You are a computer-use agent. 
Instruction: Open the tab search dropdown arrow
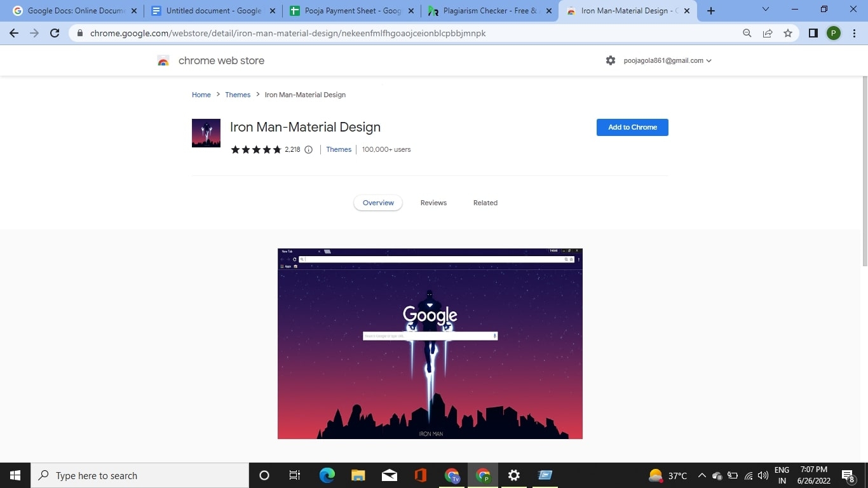pyautogui.click(x=765, y=10)
